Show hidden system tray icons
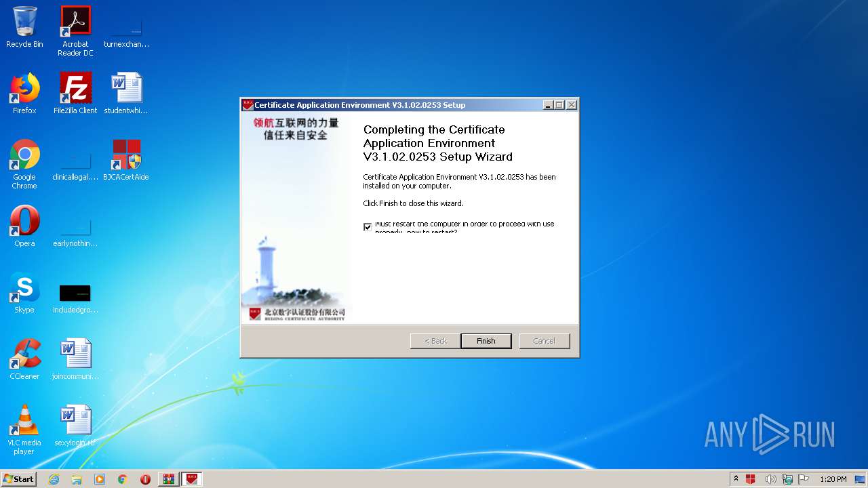 click(736, 479)
